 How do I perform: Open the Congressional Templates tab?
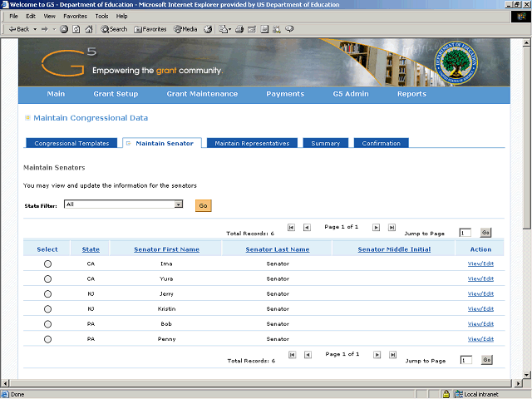click(x=71, y=143)
